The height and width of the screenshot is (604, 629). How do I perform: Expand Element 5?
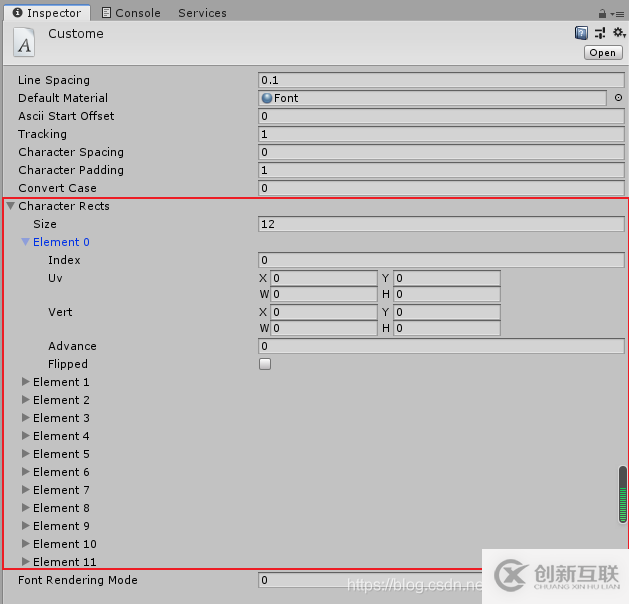coord(25,454)
